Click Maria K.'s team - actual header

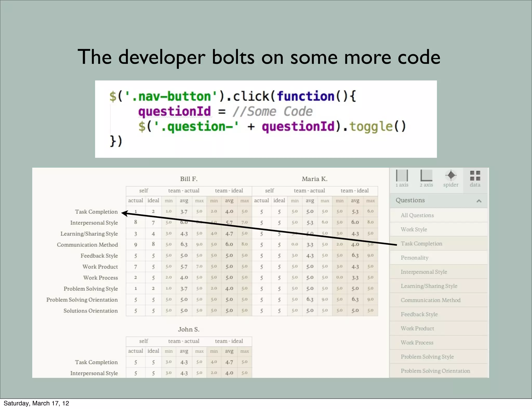(309, 191)
